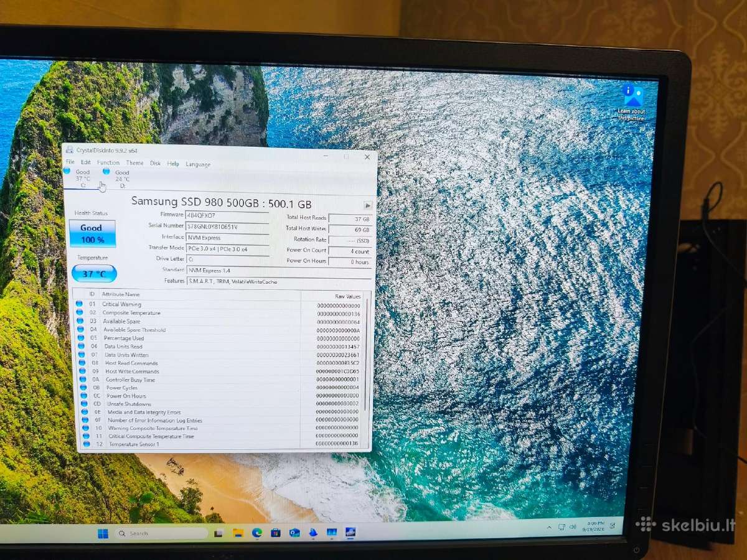Viewport: 747px width, 560px height.
Task: Select the Host Read Commands row
Action: (x=219, y=363)
